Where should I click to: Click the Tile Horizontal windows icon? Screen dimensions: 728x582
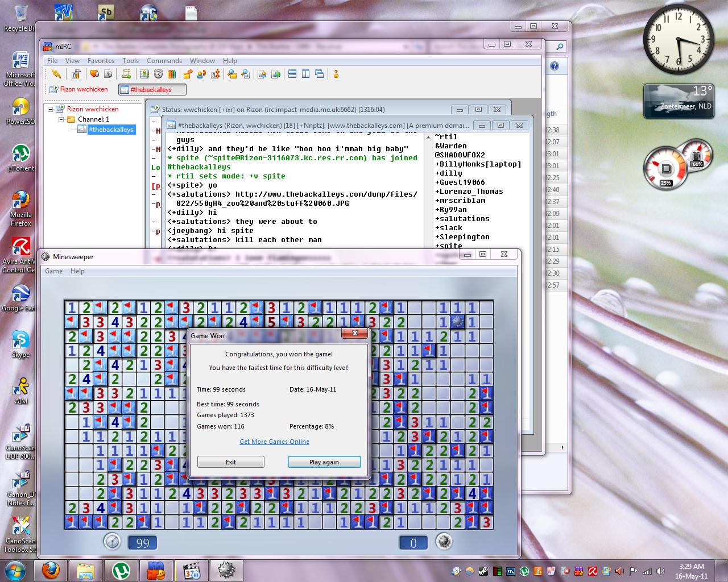(x=292, y=74)
